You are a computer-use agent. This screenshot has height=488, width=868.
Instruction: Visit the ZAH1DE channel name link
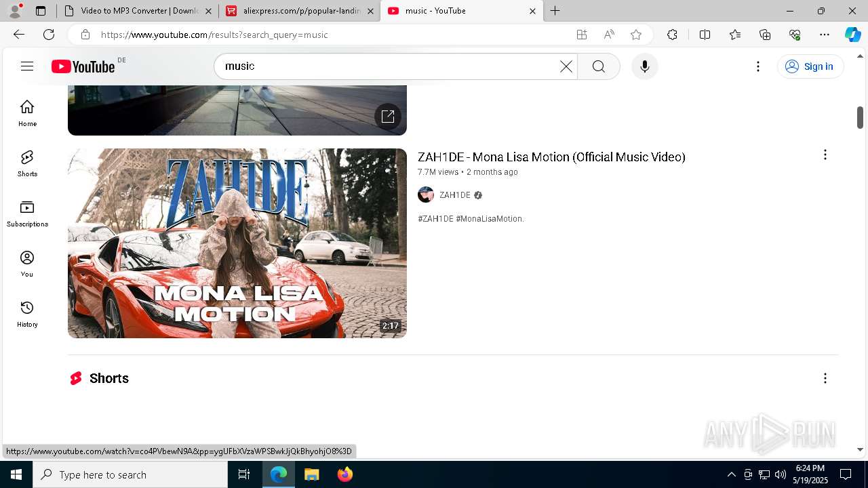point(455,195)
